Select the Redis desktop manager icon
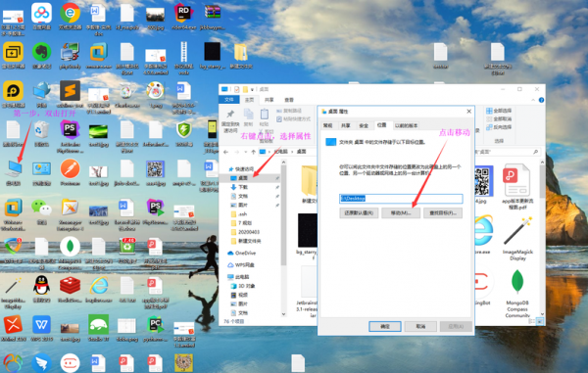 click(70, 289)
